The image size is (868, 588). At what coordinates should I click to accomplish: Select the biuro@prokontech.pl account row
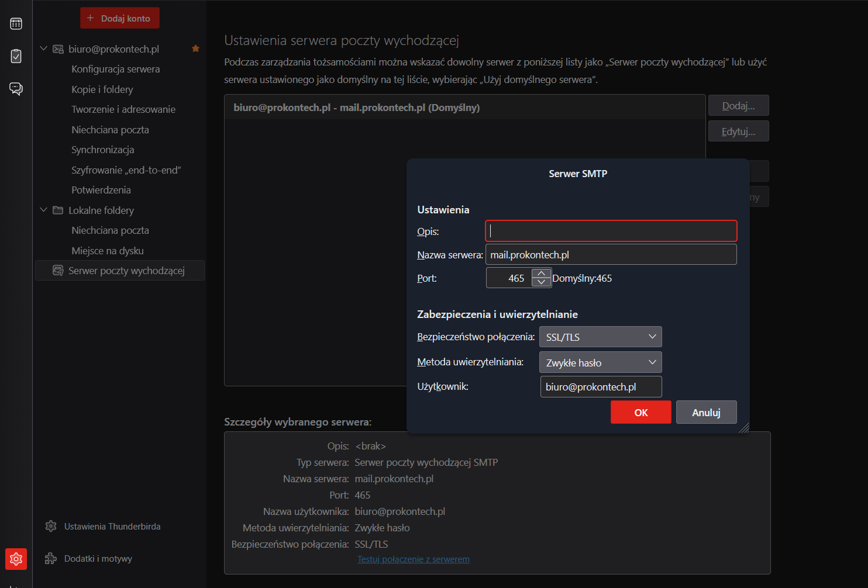(x=120, y=49)
